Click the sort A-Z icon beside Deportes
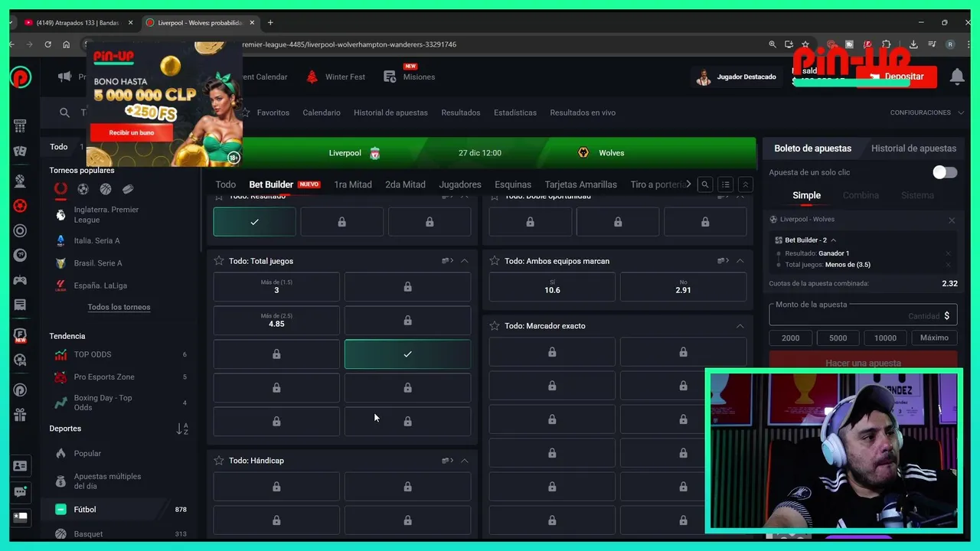This screenshot has width=980, height=551. tap(182, 429)
